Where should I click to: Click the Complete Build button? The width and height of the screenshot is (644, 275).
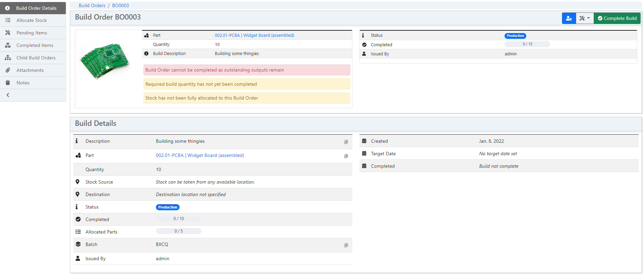[617, 18]
